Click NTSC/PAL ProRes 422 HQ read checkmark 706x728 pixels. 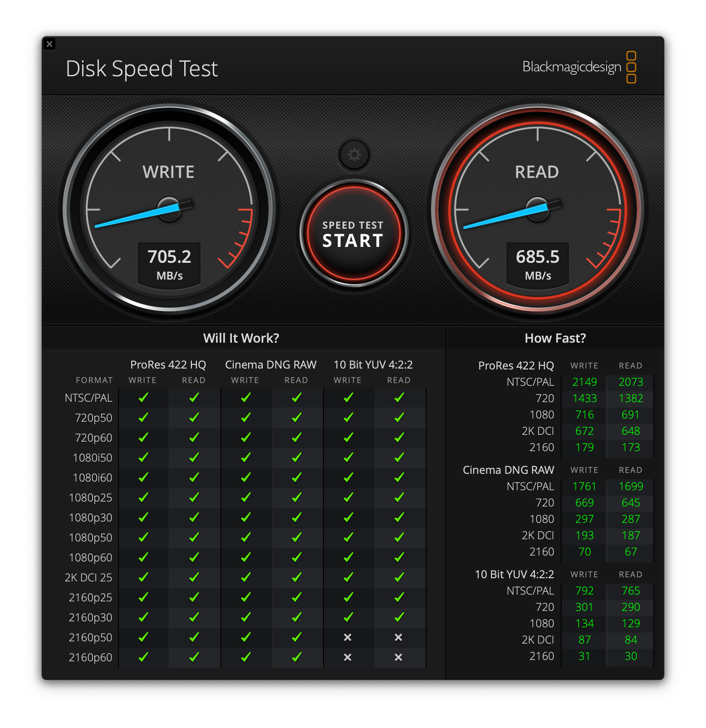pyautogui.click(x=194, y=398)
